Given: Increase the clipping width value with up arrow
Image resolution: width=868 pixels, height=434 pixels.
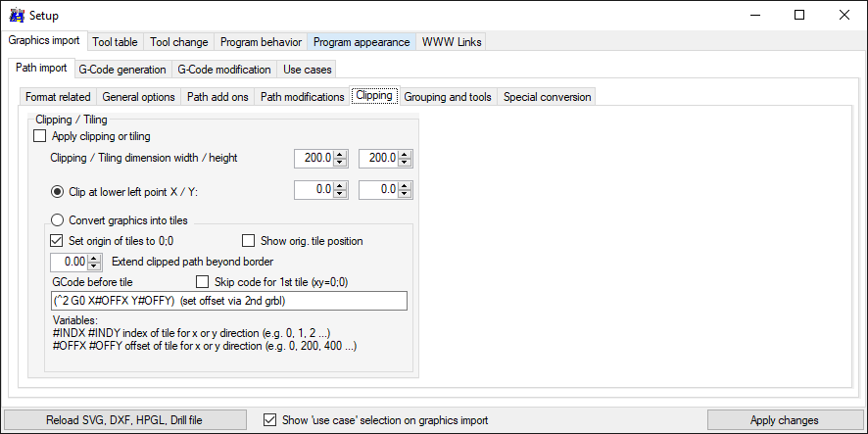Looking at the screenshot, I should click(x=341, y=155).
